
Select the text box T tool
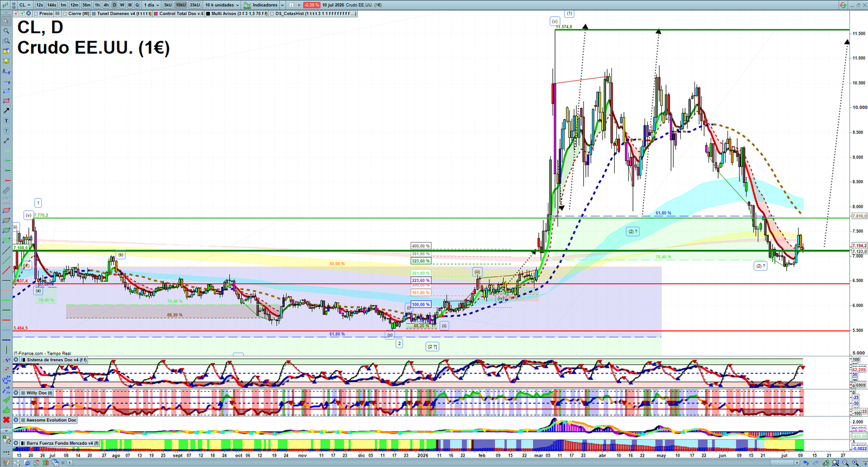point(6,120)
